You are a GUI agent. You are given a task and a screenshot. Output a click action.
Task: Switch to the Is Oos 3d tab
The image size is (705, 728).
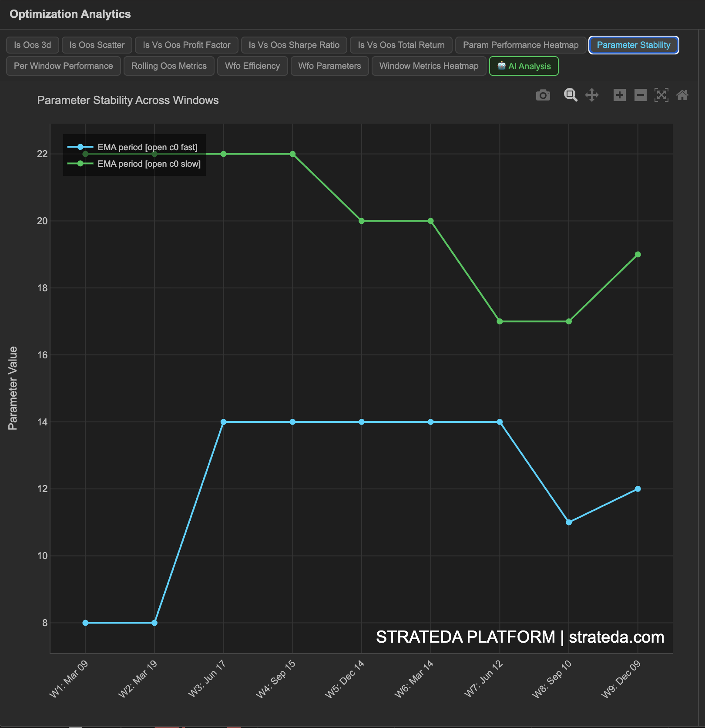coord(32,45)
